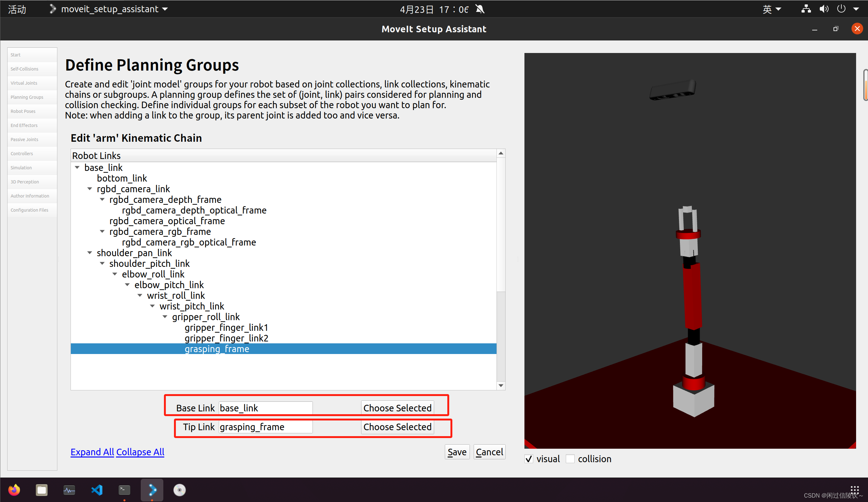Collapse the base_link tree node
868x502 pixels.
pos(77,167)
